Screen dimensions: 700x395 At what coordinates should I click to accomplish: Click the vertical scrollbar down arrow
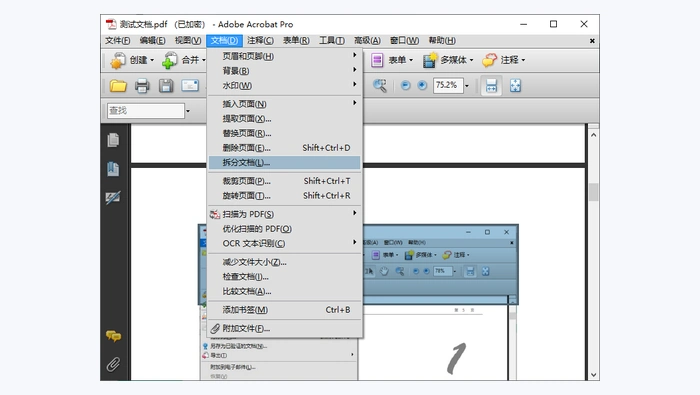[x=593, y=375]
